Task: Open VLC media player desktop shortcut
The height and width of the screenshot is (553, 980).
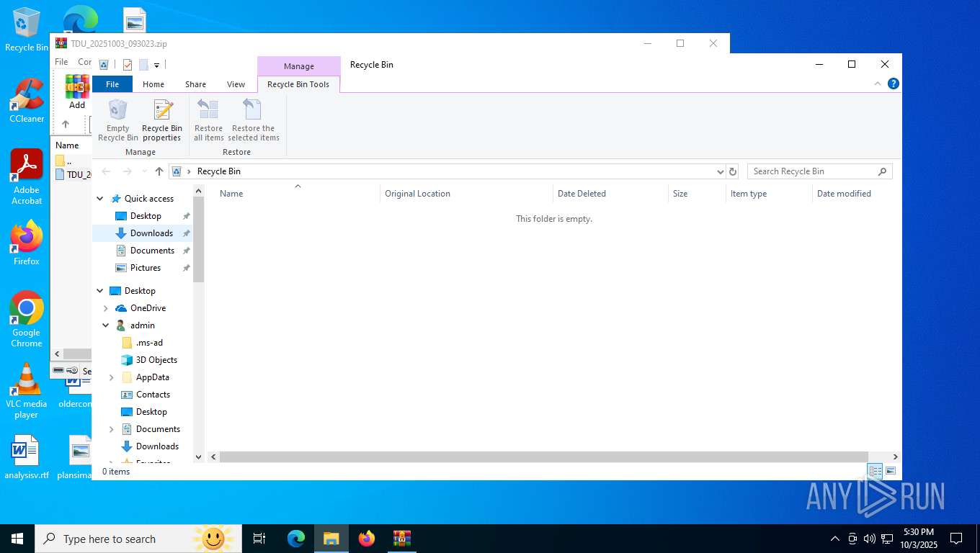Action: [x=27, y=390]
